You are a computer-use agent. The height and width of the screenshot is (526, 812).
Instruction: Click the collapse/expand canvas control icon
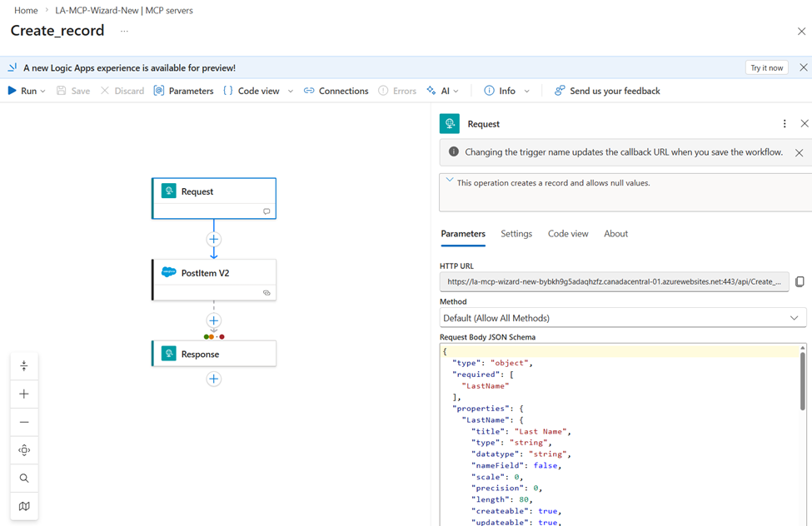click(x=24, y=366)
